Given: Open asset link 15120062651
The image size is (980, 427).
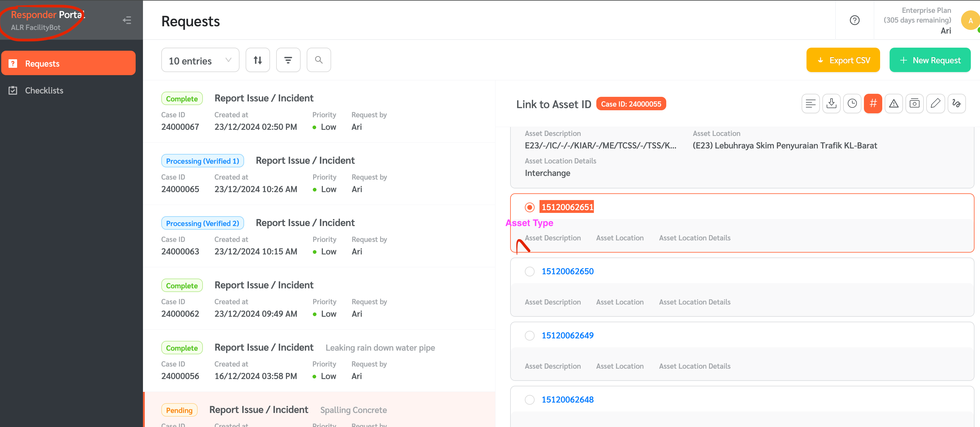Looking at the screenshot, I should coord(567,207).
